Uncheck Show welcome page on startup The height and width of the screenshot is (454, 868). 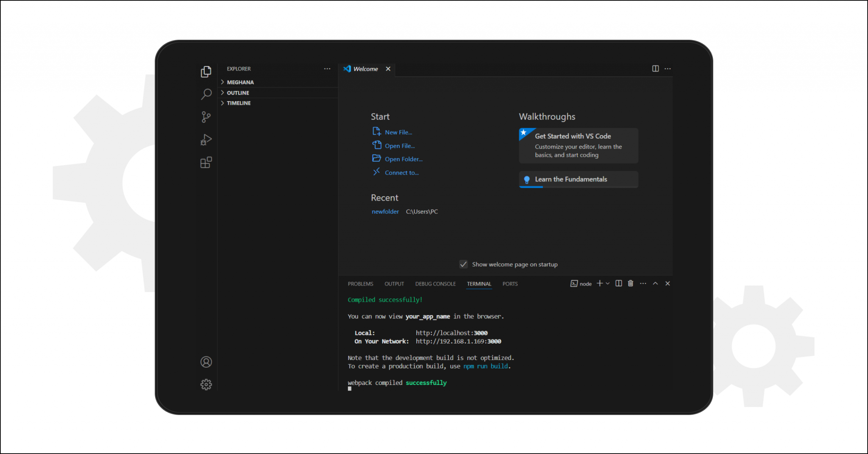[x=464, y=264]
